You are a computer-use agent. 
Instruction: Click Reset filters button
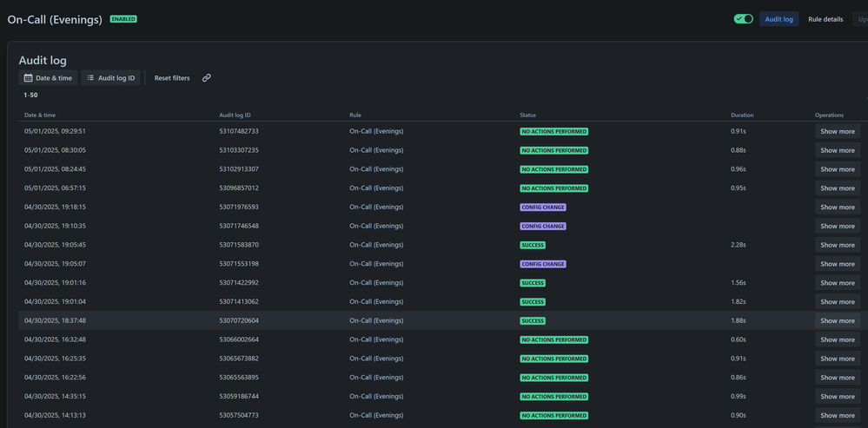click(172, 78)
